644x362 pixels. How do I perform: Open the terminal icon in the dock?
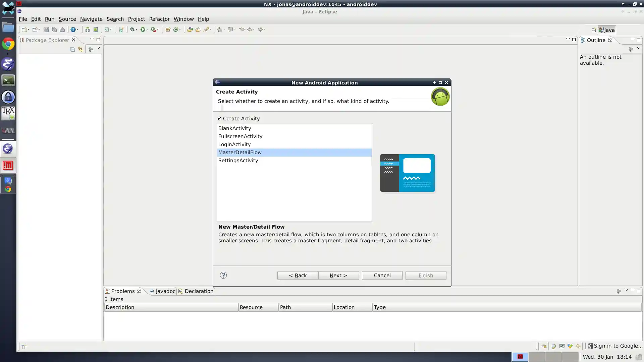(8, 80)
